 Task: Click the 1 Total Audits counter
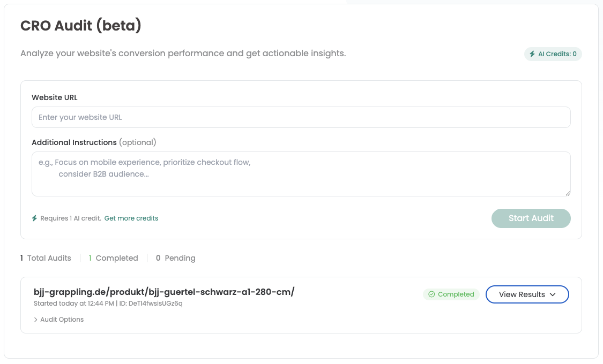[46, 258]
